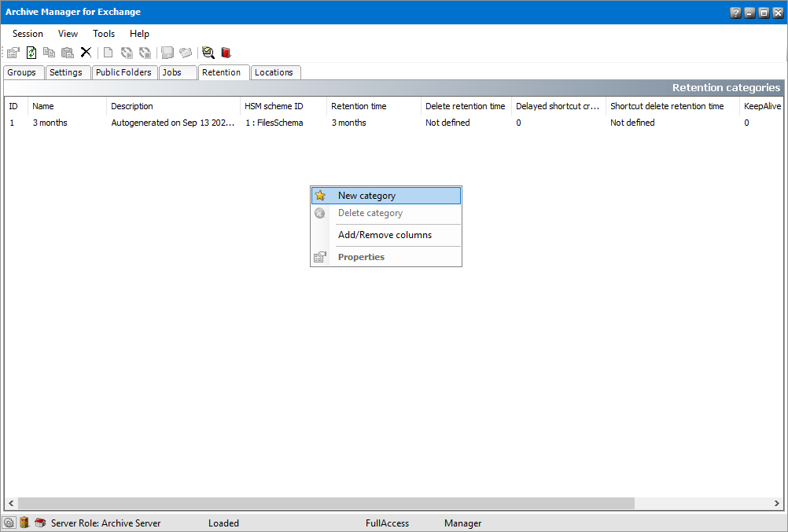Click 'Server Role: Archive Server' status text
Image resolution: width=788 pixels, height=532 pixels.
point(105,523)
